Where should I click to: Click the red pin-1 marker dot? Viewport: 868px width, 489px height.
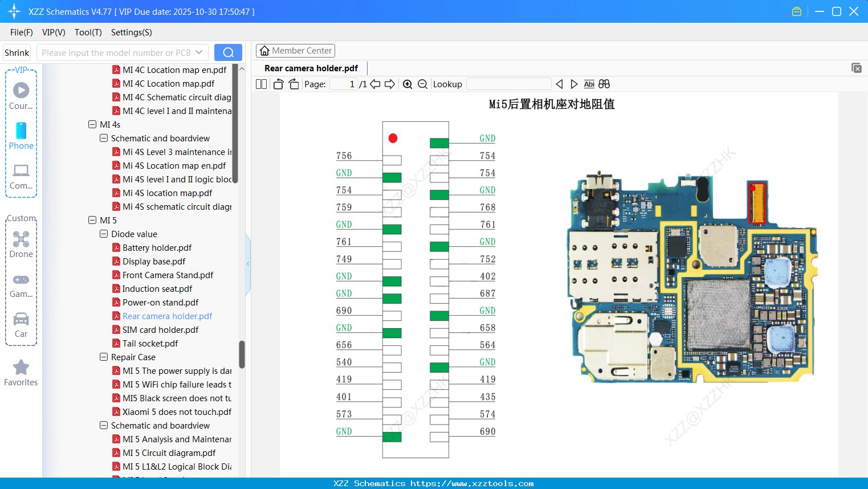[x=393, y=138]
